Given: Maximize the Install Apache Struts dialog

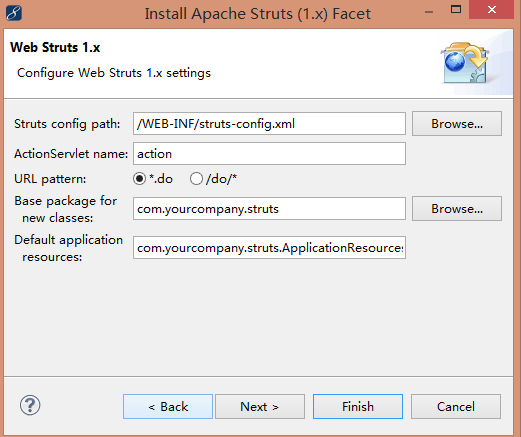Looking at the screenshot, I should (456, 10).
